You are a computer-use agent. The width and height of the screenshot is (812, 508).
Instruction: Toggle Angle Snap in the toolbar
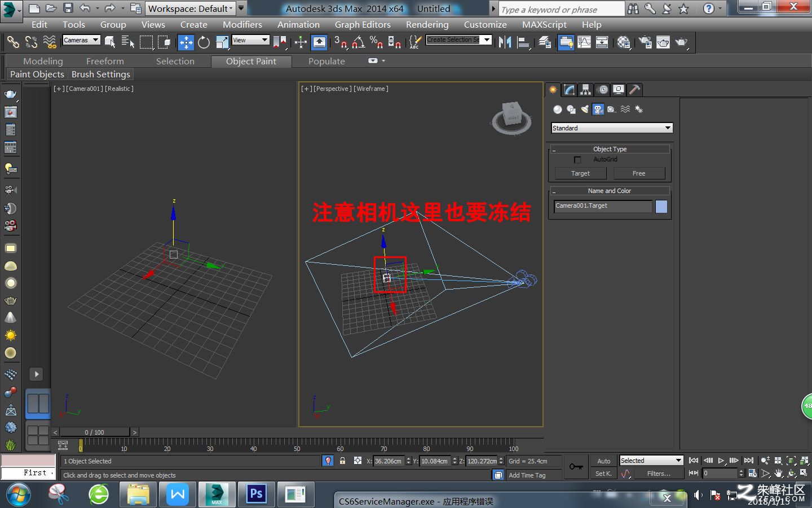coord(358,42)
